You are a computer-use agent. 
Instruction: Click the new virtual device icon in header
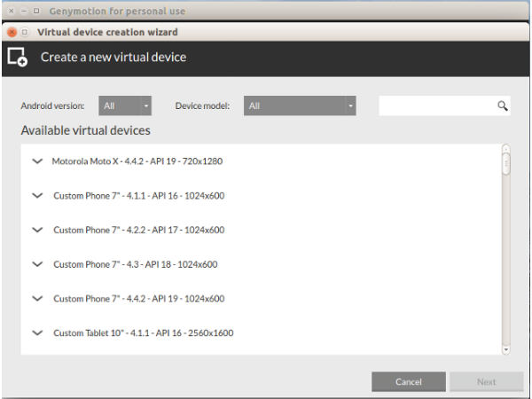tap(18, 57)
